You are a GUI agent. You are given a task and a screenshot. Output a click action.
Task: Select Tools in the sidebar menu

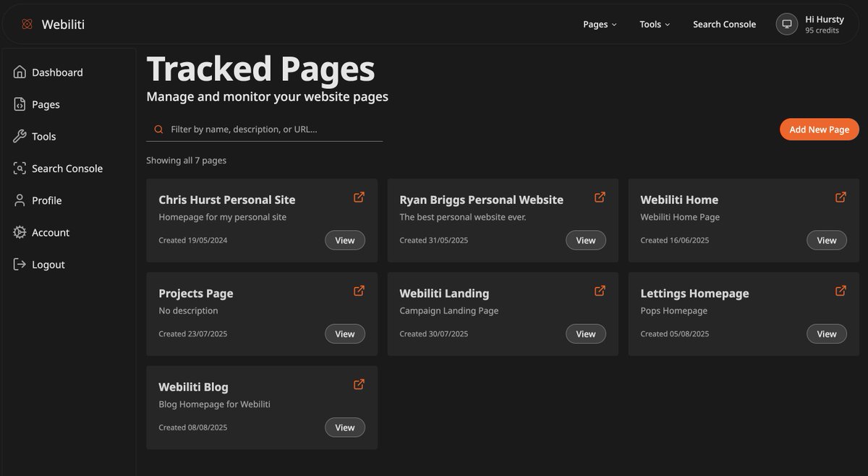tap(43, 136)
